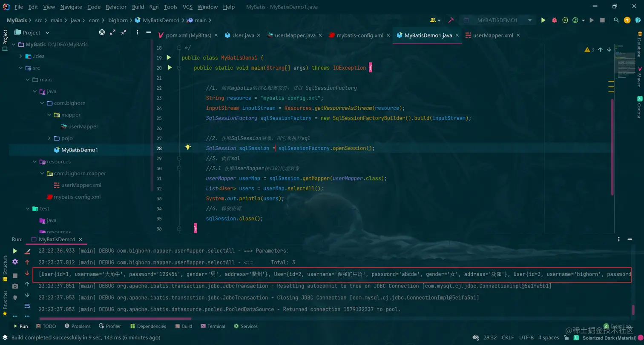Clear console output with the eraser icon
Viewport: 644px width, 345px height.
click(x=27, y=251)
